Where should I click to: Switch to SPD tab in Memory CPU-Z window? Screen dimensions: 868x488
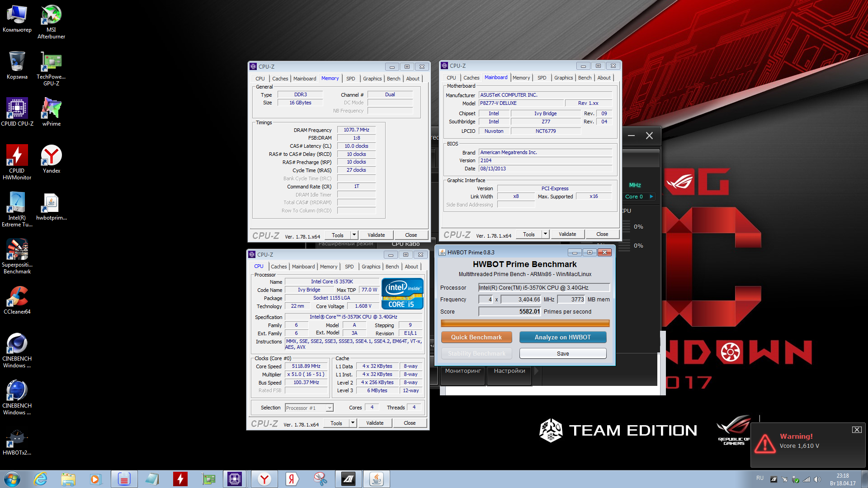350,79
